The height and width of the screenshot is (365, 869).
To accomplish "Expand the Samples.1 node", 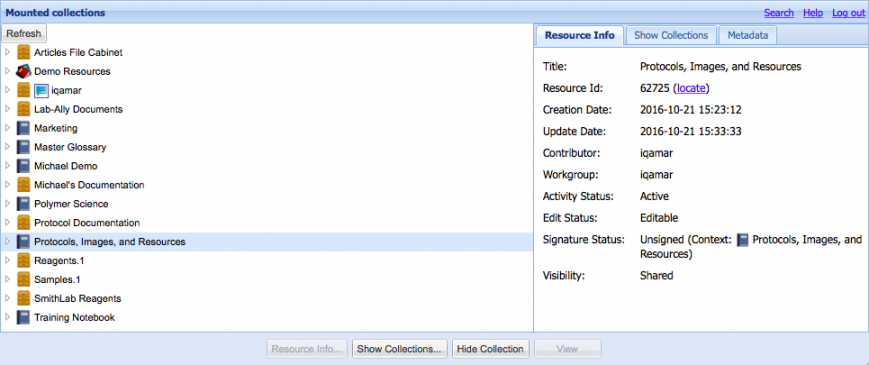I will (x=7, y=280).
